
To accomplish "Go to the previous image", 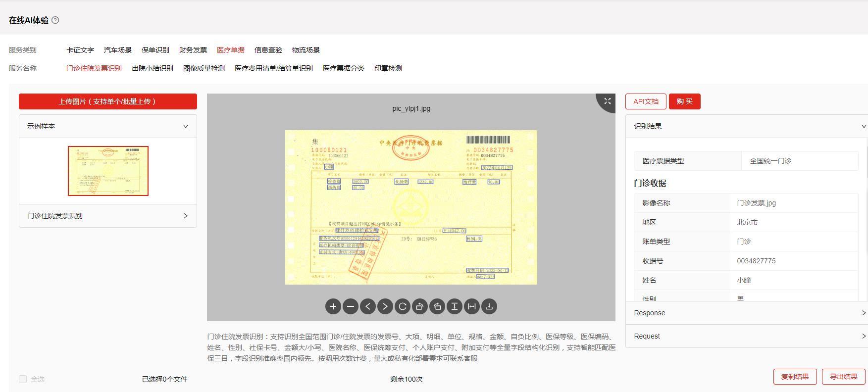I will click(x=368, y=306).
